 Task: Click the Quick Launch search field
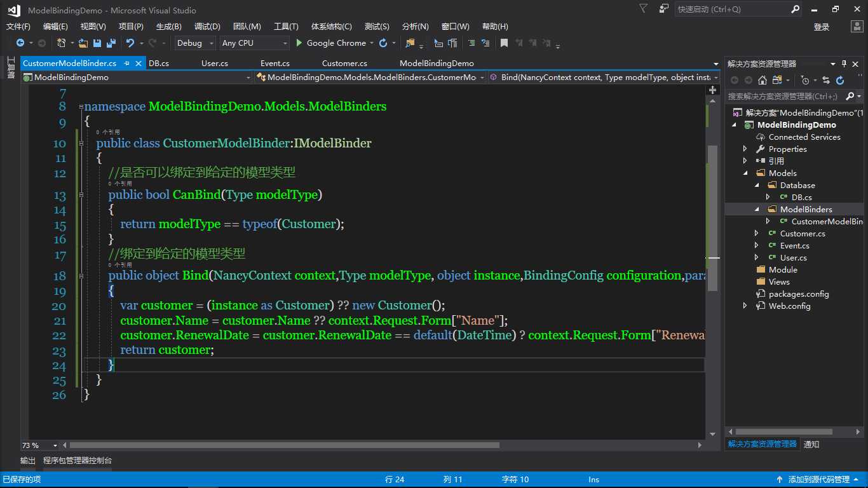point(740,9)
